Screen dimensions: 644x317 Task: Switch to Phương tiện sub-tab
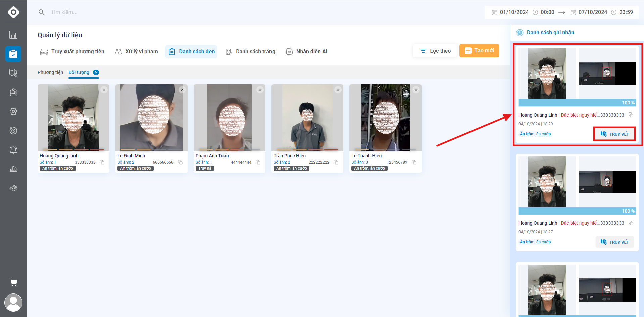[x=50, y=72]
